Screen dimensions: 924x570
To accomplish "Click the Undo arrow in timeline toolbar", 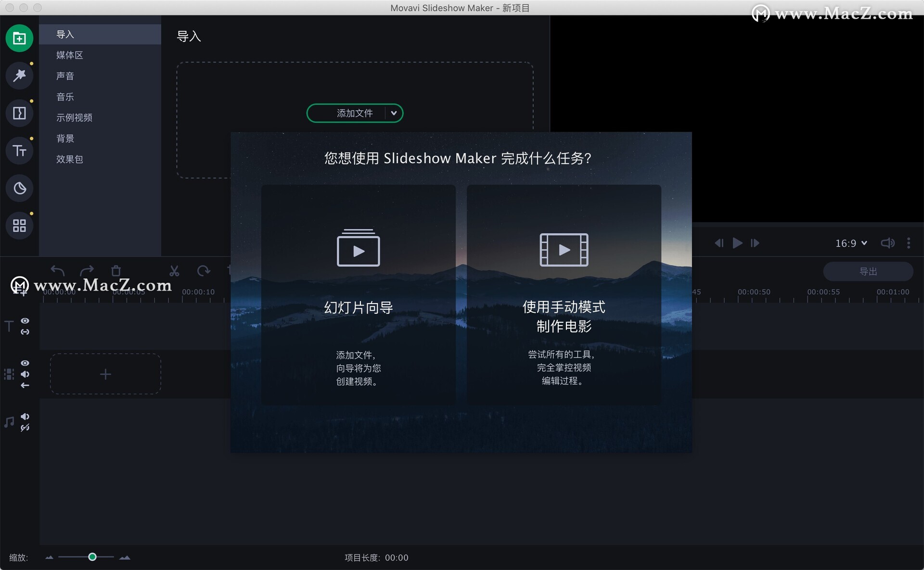I will click(57, 271).
